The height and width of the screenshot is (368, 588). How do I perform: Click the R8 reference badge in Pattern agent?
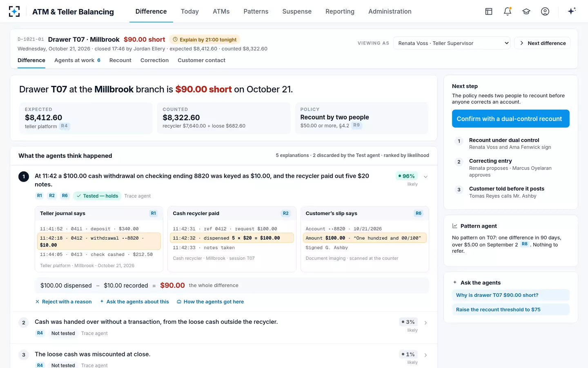point(525,244)
